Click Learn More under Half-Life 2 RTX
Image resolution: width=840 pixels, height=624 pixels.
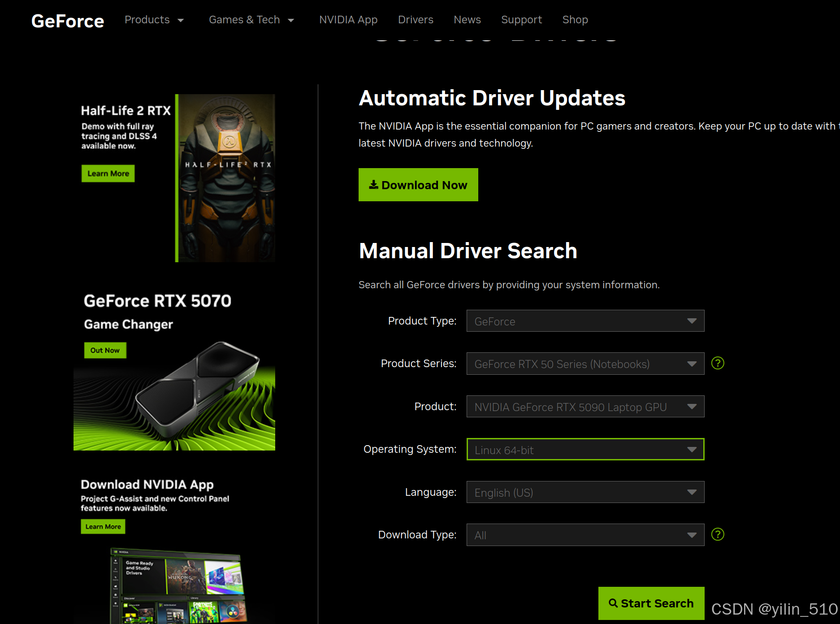coord(108,173)
